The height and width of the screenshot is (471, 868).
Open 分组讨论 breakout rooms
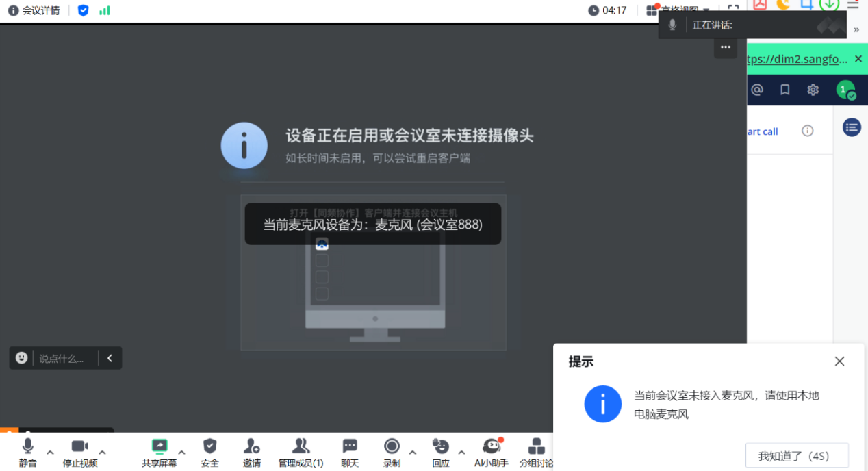click(536, 452)
